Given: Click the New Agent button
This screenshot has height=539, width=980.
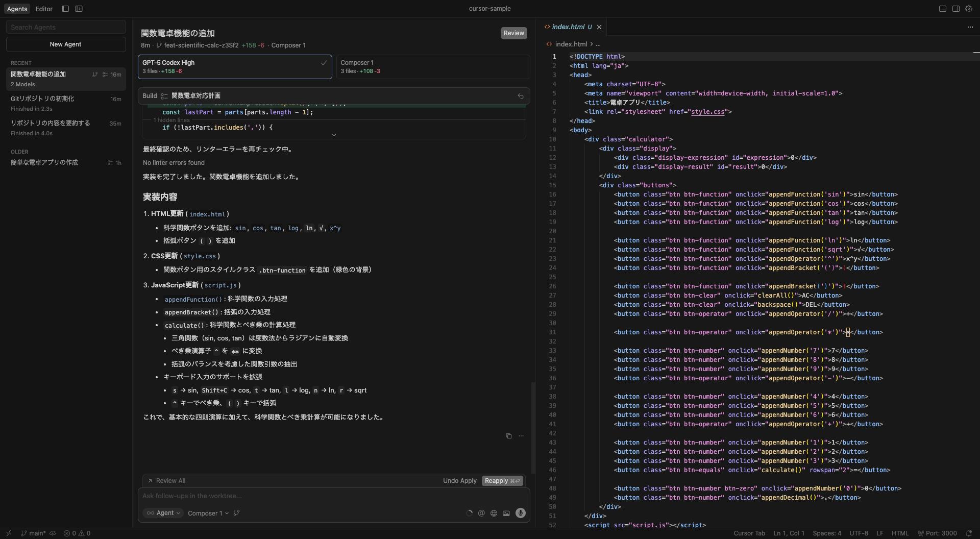Looking at the screenshot, I should [x=66, y=44].
